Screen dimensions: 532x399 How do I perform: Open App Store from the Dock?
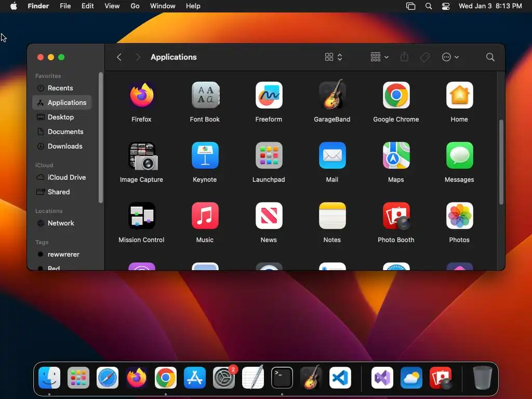click(x=195, y=378)
